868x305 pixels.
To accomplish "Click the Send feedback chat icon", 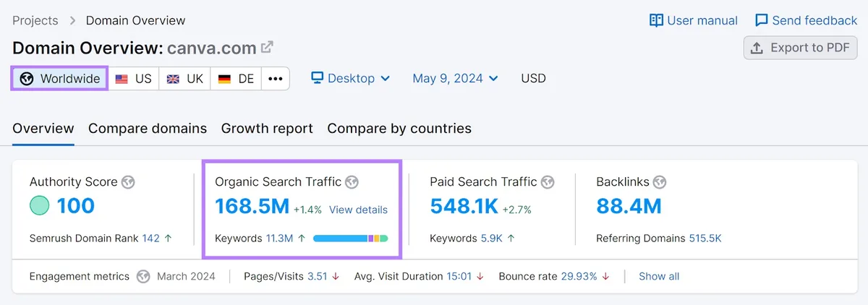I will 762,20.
